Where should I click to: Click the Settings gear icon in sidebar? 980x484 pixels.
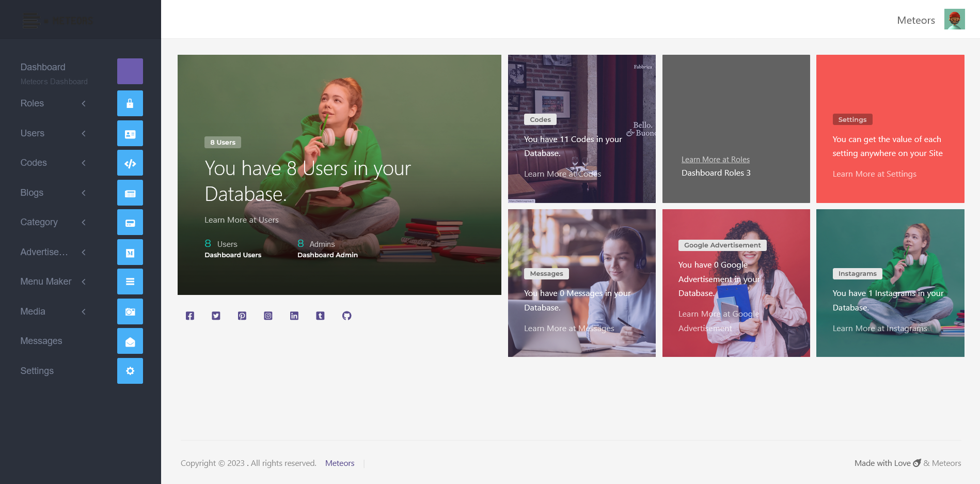tap(130, 371)
